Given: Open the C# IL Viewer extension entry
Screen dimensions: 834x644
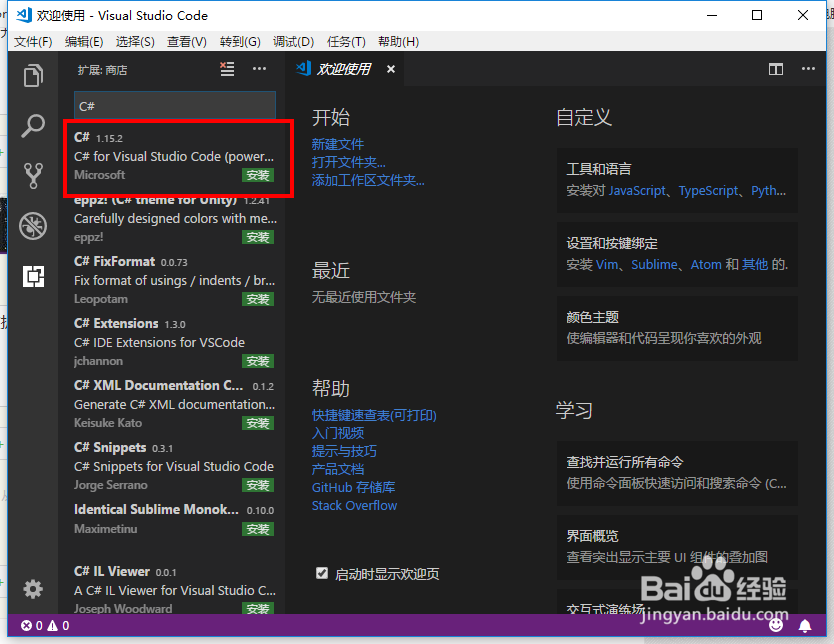Looking at the screenshot, I should pyautogui.click(x=174, y=588).
